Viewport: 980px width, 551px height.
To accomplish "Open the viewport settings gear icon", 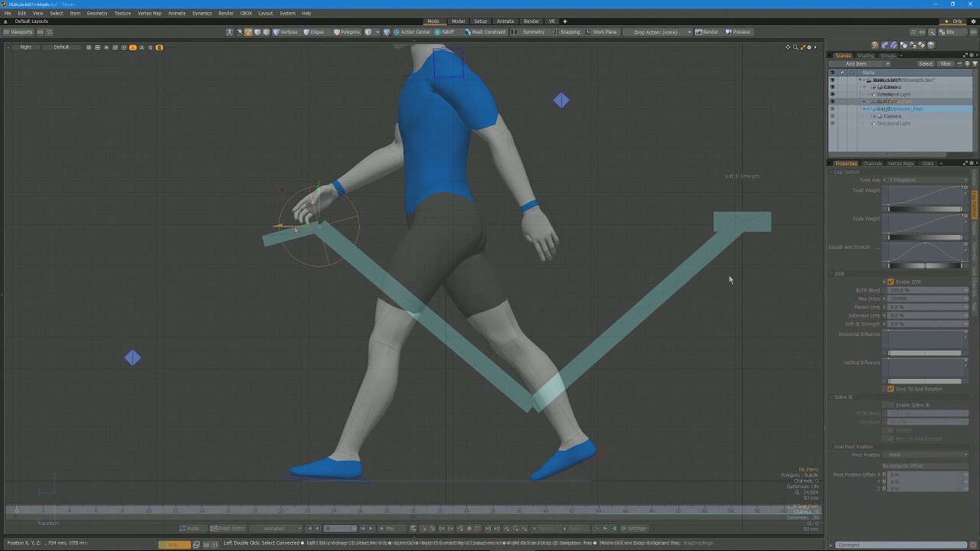I will [x=810, y=47].
